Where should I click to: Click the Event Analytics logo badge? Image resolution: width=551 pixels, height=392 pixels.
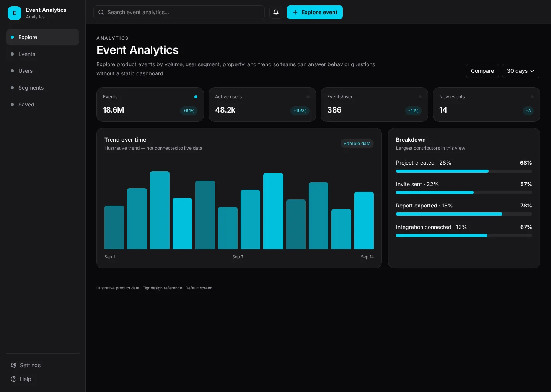(x=15, y=13)
